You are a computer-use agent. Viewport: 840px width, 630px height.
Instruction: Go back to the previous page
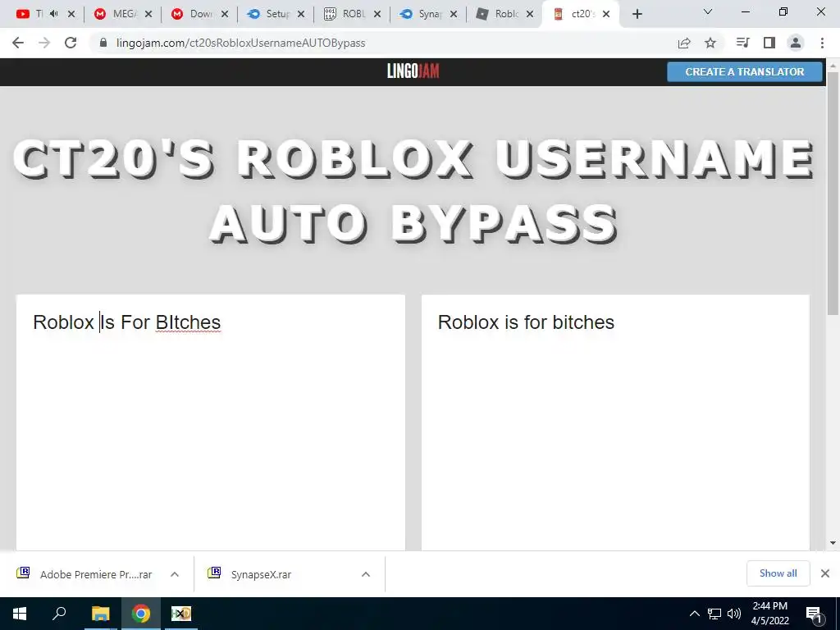18,43
